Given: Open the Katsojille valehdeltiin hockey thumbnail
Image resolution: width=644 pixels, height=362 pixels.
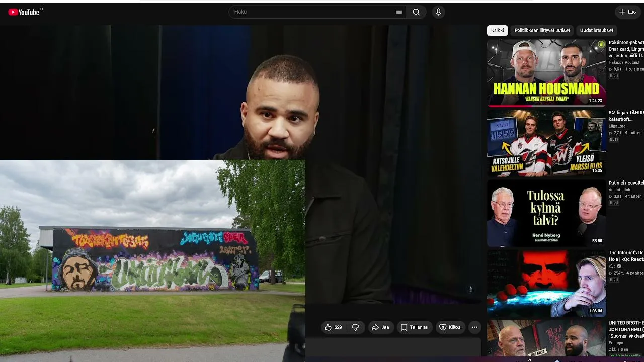Looking at the screenshot, I should coord(546,143).
